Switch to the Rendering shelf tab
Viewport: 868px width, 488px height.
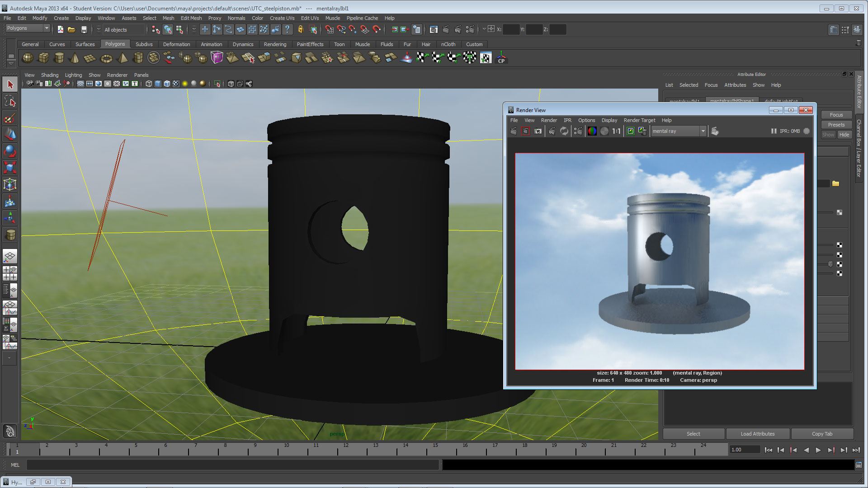[275, 44]
